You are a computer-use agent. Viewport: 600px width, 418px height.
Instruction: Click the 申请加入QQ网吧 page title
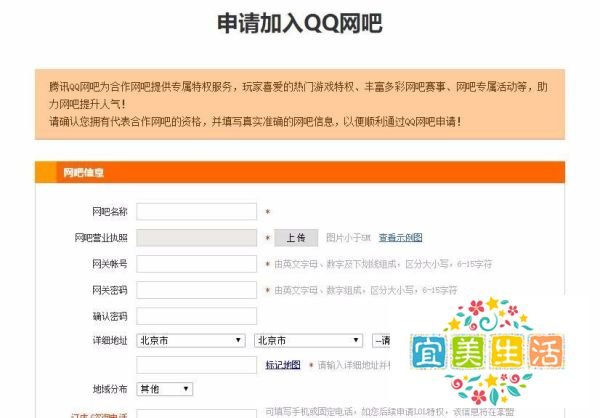(300, 23)
